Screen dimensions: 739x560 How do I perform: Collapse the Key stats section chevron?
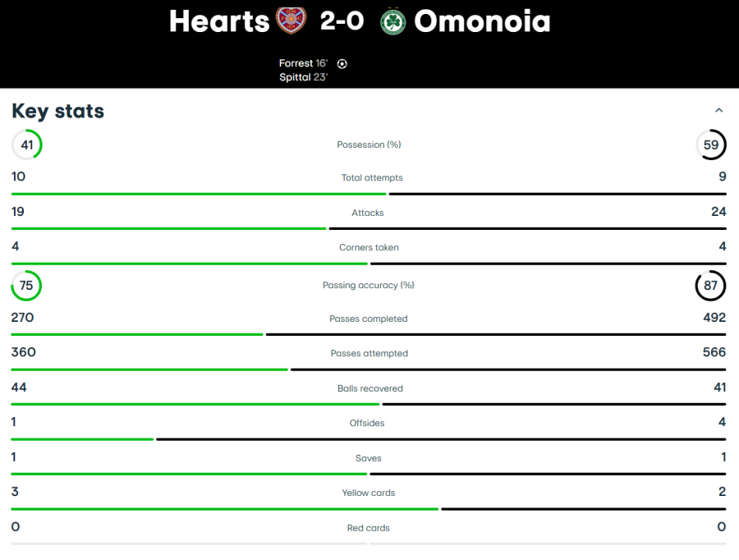718,110
